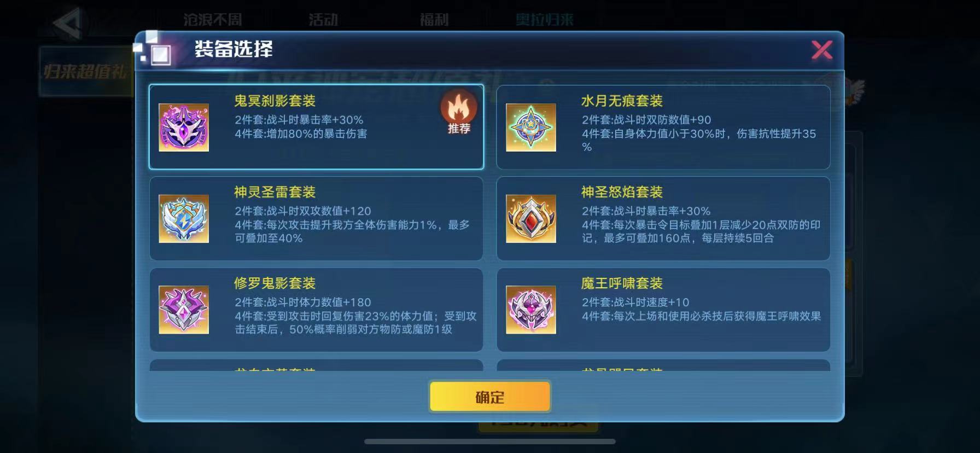The height and width of the screenshot is (453, 980).
Task: Select the 水月无痕套装 compass icon
Action: coord(530,127)
